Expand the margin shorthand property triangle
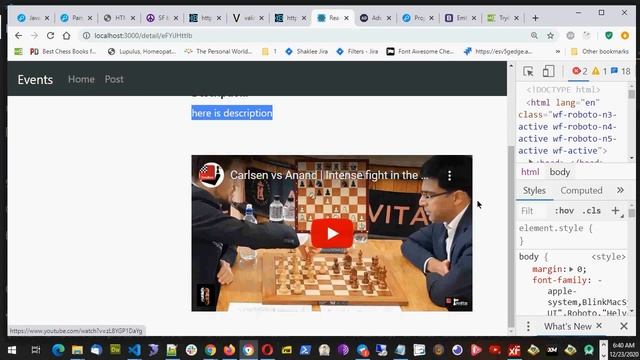 pos(571,269)
